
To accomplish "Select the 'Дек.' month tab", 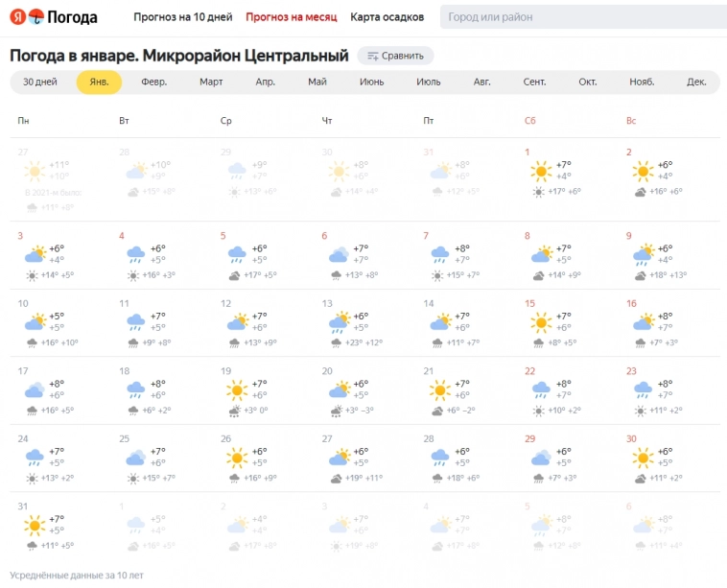I will click(x=696, y=82).
